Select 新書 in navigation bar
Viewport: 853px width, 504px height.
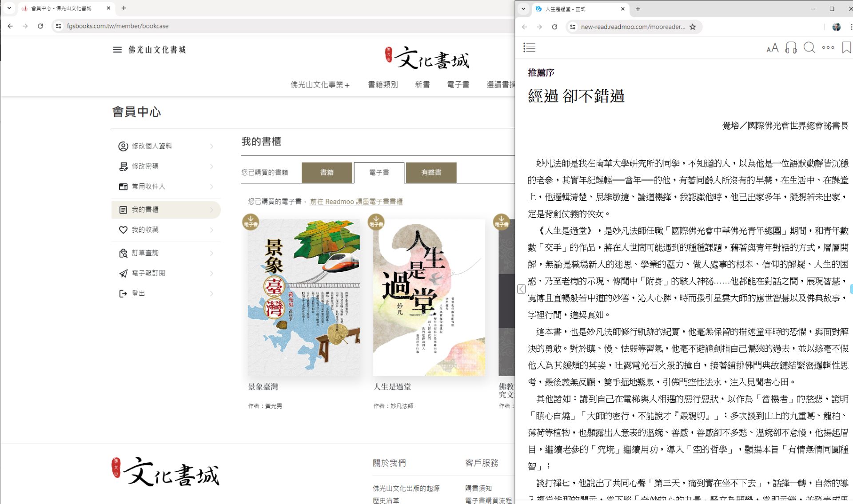[422, 84]
